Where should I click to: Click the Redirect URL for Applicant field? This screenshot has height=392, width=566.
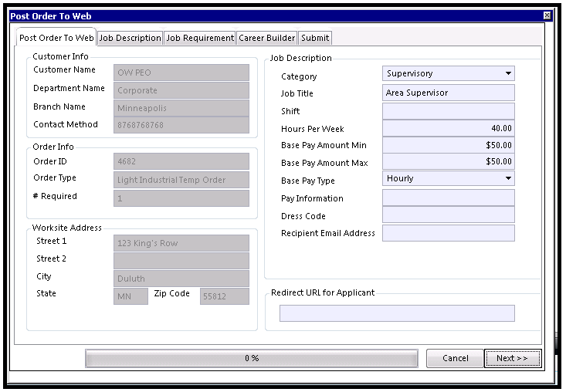click(x=397, y=313)
